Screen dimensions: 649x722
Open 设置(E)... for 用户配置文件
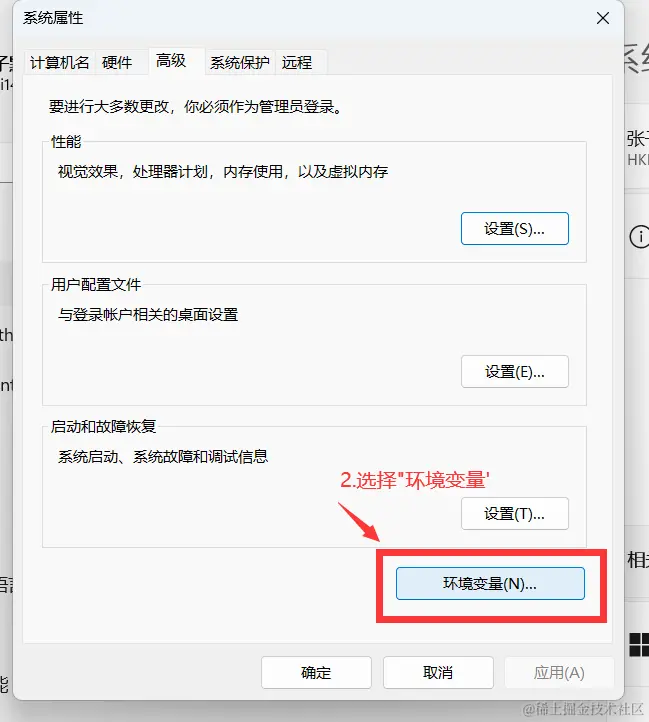[515, 371]
